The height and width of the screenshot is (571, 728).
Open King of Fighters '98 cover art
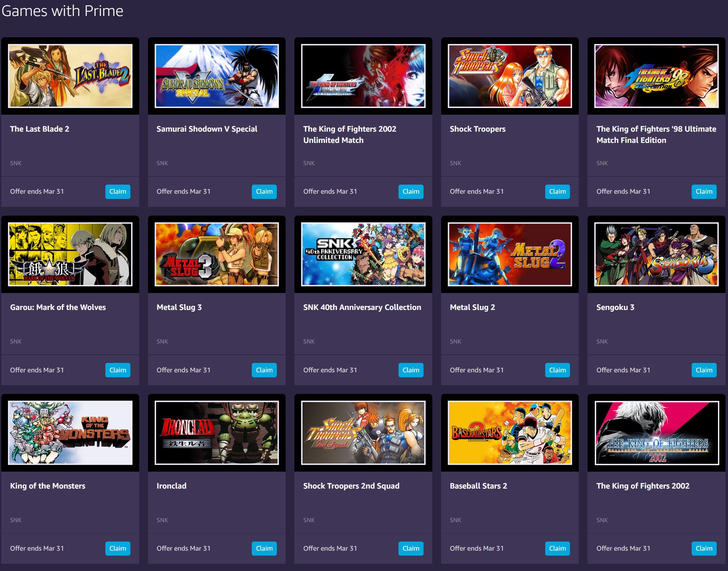point(657,76)
